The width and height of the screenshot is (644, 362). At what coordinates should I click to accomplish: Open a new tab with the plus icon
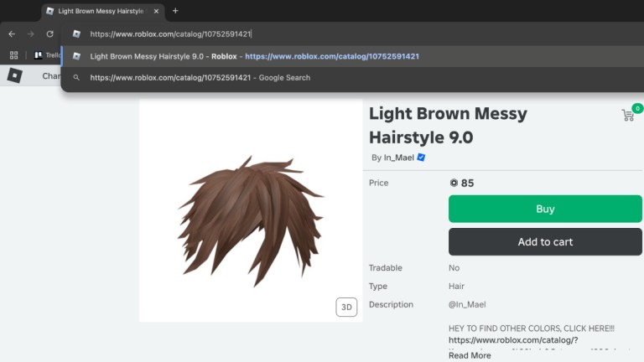[x=175, y=11]
